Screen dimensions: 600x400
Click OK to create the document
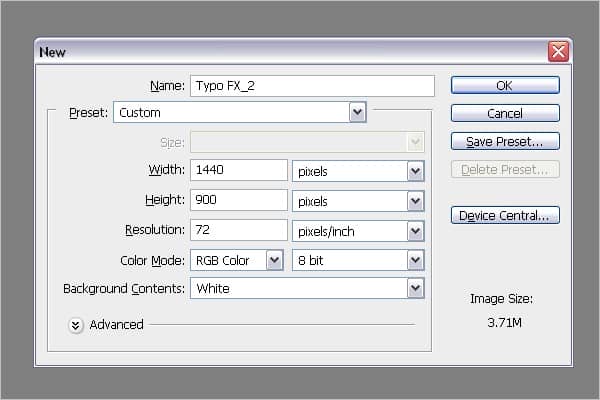pos(505,85)
